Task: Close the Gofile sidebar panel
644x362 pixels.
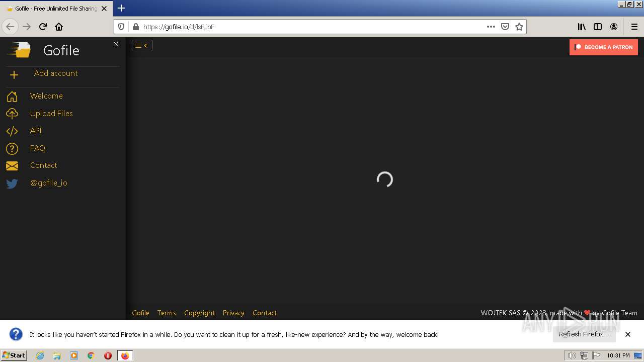Action: pos(116,44)
